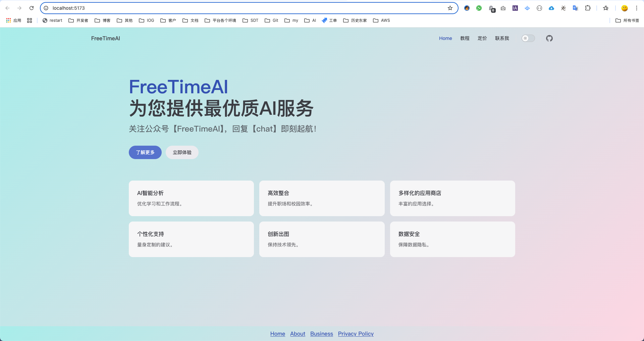Go to 教程 in navigation menu
This screenshot has height=341, width=644.
pos(465,38)
